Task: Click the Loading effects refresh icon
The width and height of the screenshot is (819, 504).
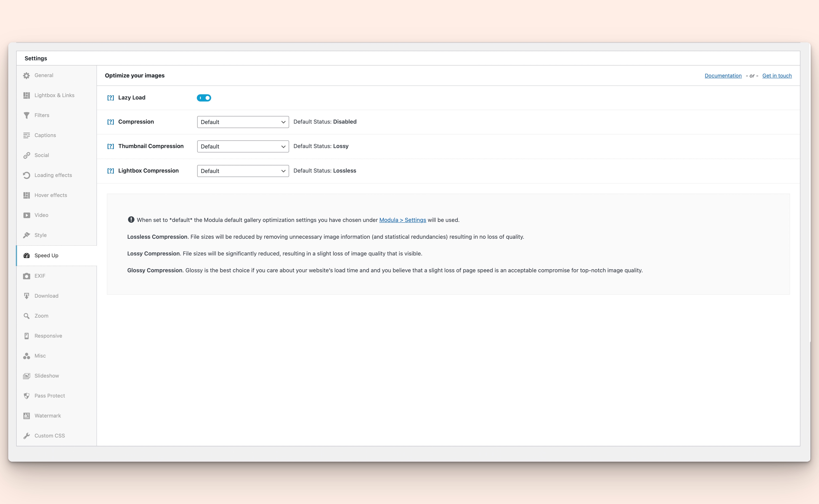Action: (27, 175)
